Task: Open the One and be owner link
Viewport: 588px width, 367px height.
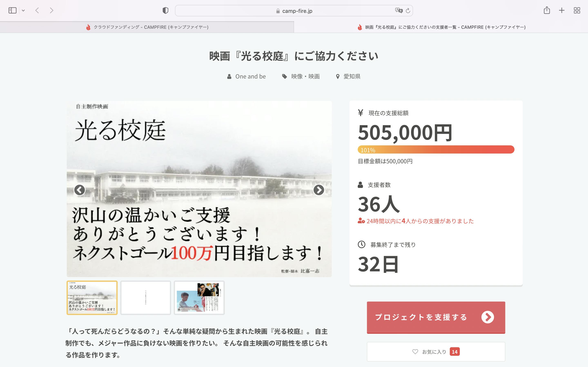Action: 250,76
